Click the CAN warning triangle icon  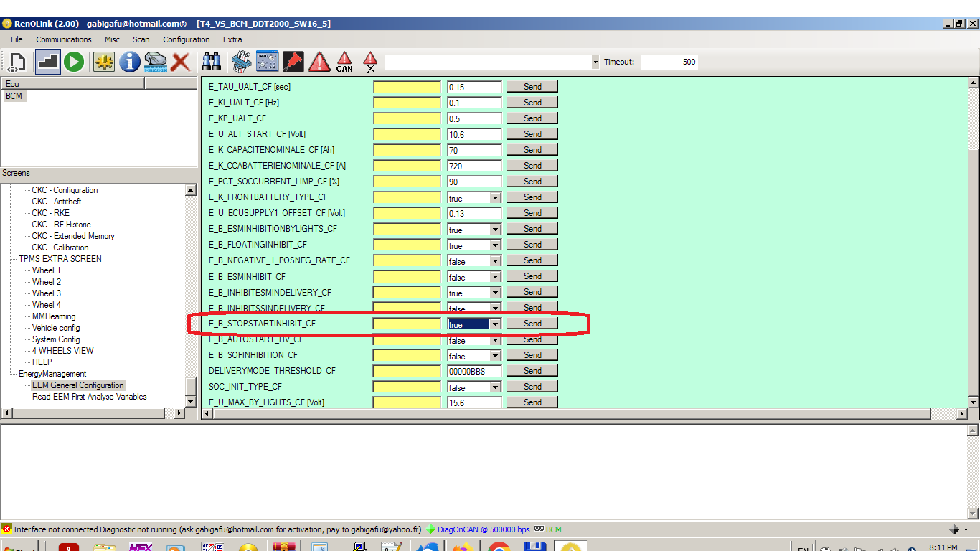(x=344, y=62)
